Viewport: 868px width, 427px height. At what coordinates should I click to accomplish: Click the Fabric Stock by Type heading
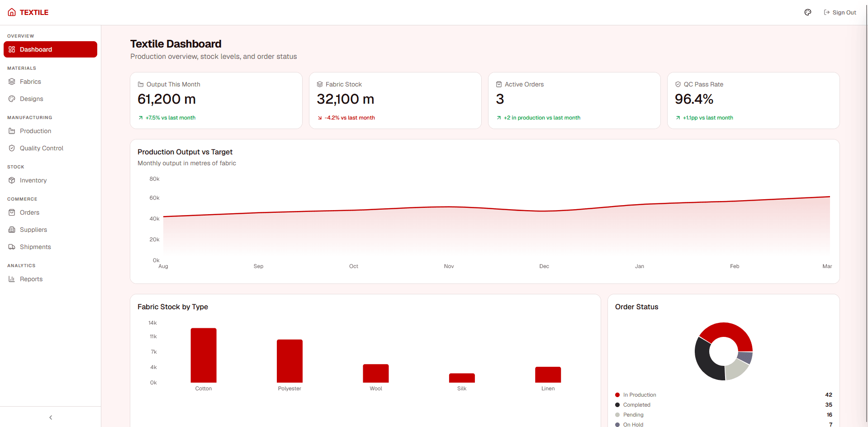click(173, 307)
